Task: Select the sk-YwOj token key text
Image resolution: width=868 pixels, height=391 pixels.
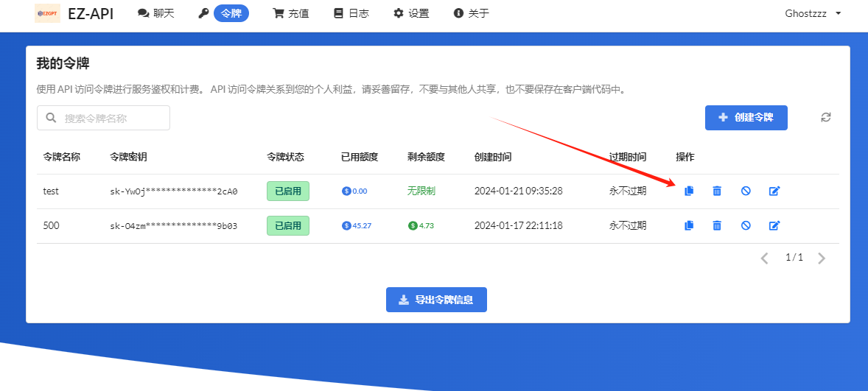Action: (174, 191)
